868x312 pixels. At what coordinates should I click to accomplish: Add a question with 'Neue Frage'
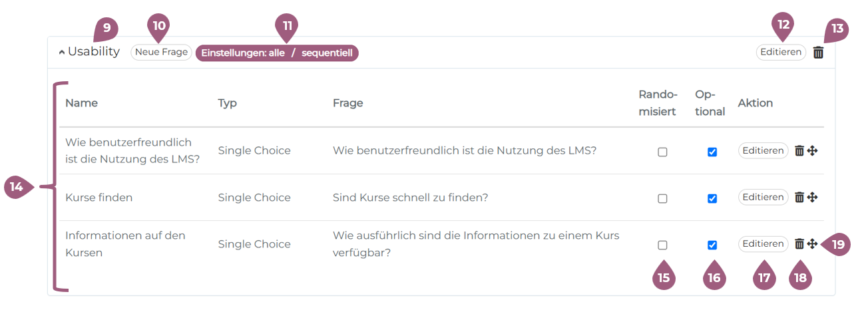tap(162, 52)
